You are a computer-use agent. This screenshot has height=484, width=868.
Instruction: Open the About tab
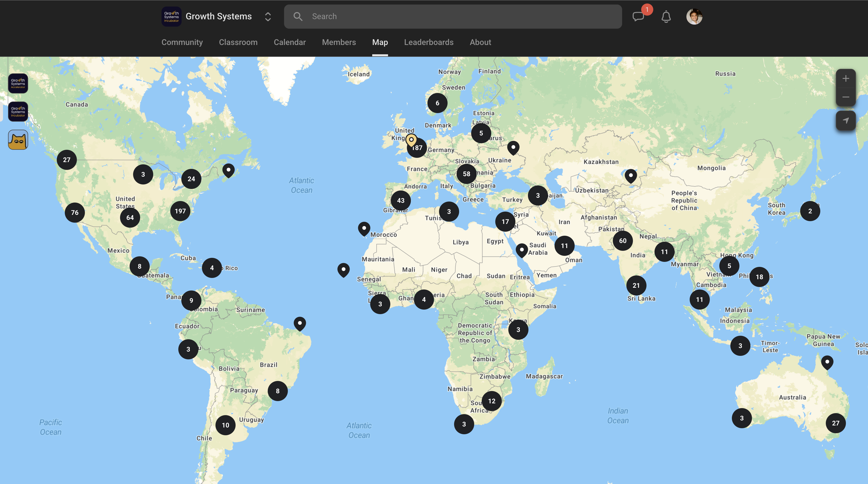point(480,42)
